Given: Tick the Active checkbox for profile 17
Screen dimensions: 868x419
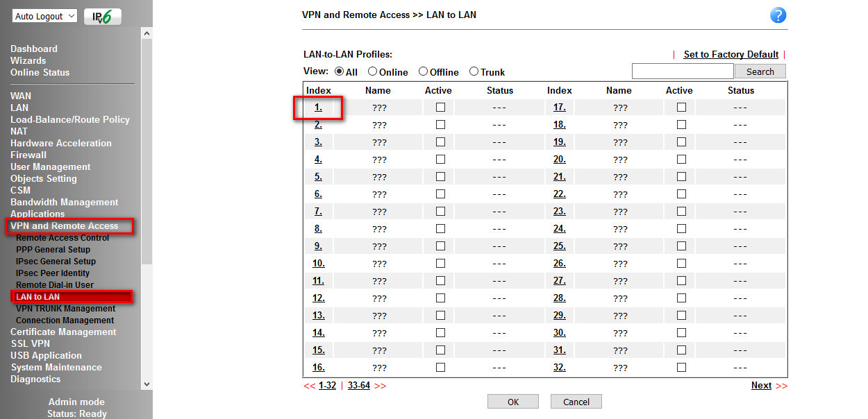Looking at the screenshot, I should pyautogui.click(x=681, y=108).
